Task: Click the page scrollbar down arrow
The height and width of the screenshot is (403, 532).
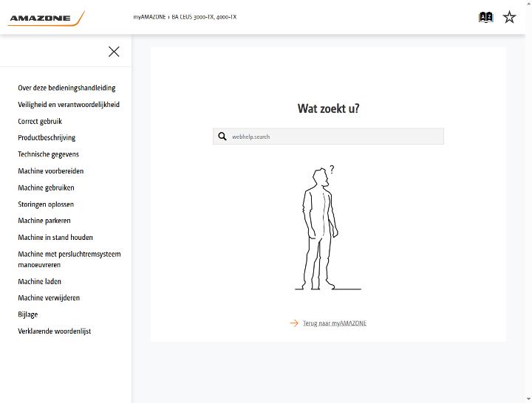Action: pyautogui.click(x=528, y=399)
